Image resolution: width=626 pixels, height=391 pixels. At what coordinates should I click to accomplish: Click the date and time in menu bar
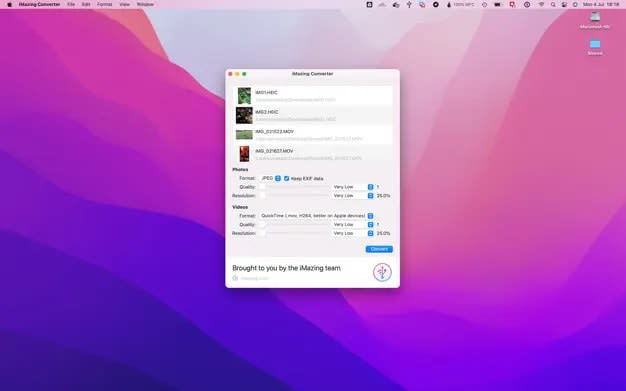click(601, 4)
